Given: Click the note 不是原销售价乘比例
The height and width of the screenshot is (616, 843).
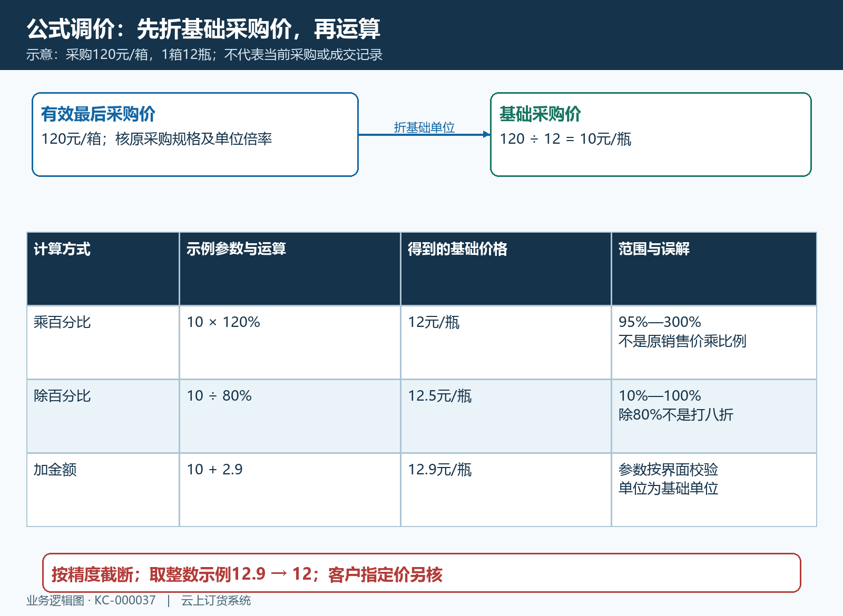Looking at the screenshot, I should pyautogui.click(x=682, y=341).
